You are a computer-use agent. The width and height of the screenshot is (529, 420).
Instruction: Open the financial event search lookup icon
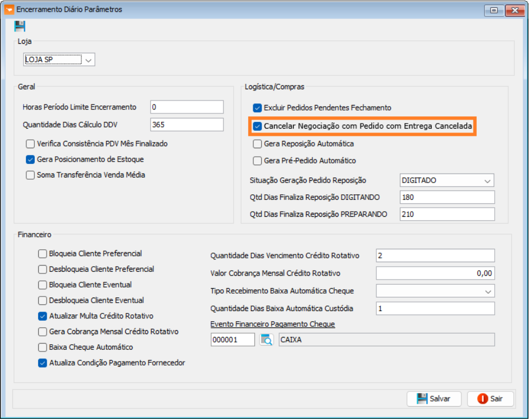(x=266, y=340)
